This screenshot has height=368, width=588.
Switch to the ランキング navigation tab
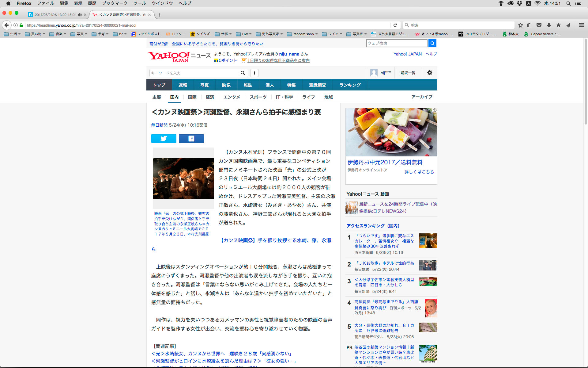coord(350,85)
